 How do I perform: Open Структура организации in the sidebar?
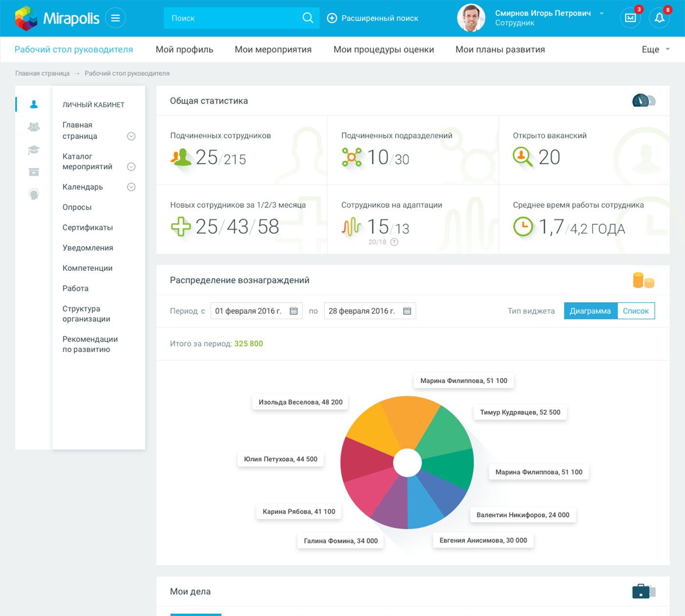87,314
